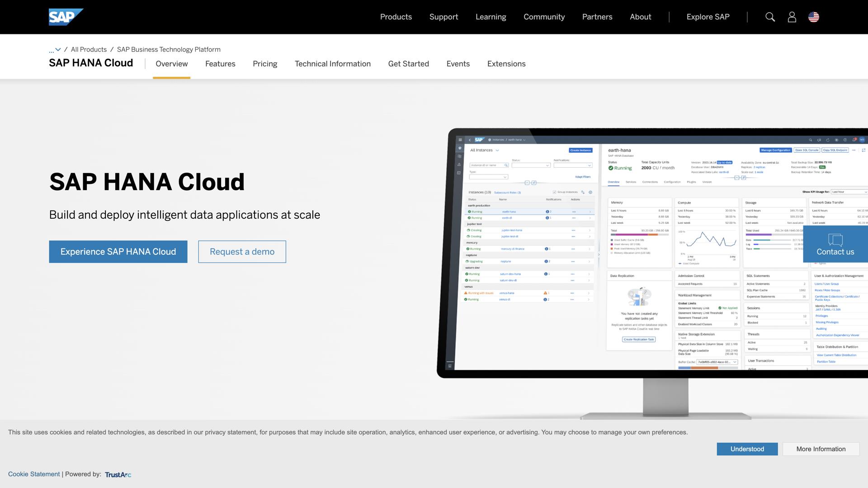868x488 pixels.
Task: Open site search via the magnifier icon
Action: (770, 17)
